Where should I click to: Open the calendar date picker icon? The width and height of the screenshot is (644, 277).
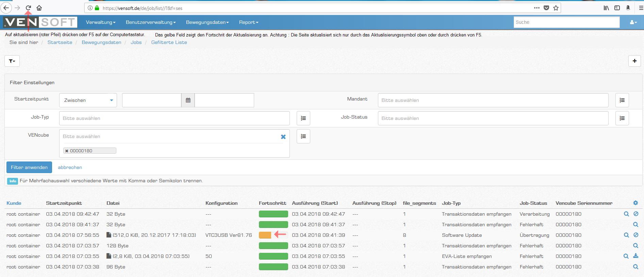tap(188, 101)
